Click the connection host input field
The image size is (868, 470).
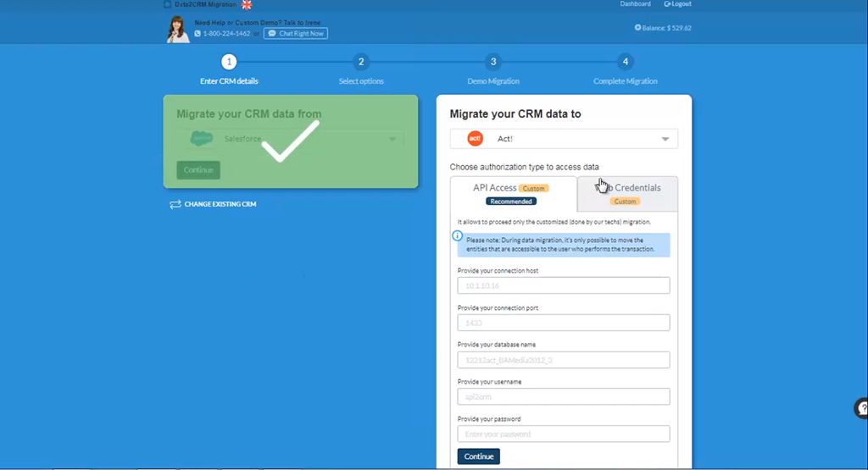564,286
